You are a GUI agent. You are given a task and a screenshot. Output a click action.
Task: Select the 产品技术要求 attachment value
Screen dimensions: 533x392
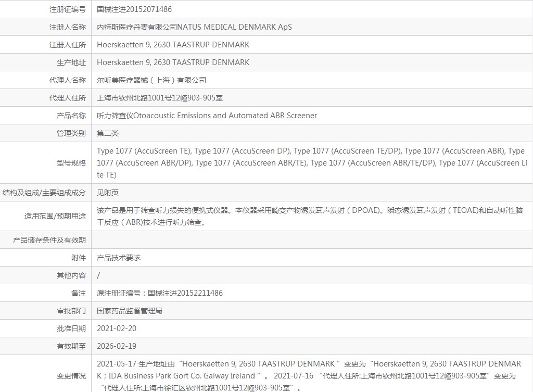pyautogui.click(x=119, y=258)
